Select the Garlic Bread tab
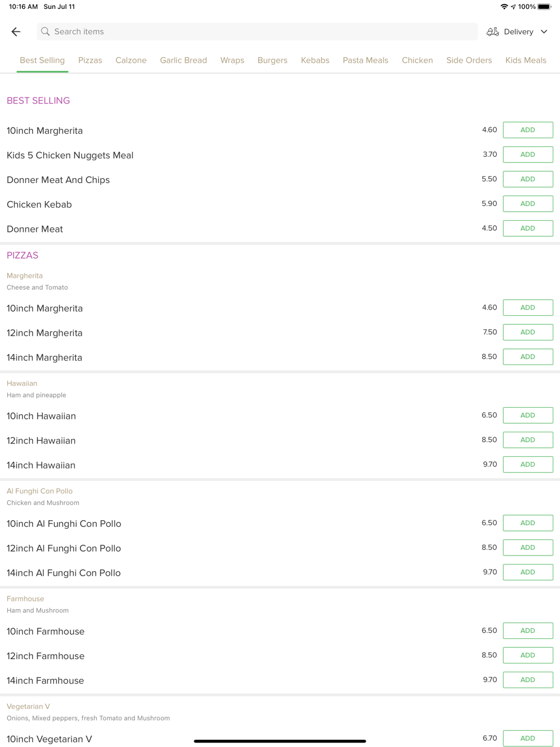 coord(183,60)
